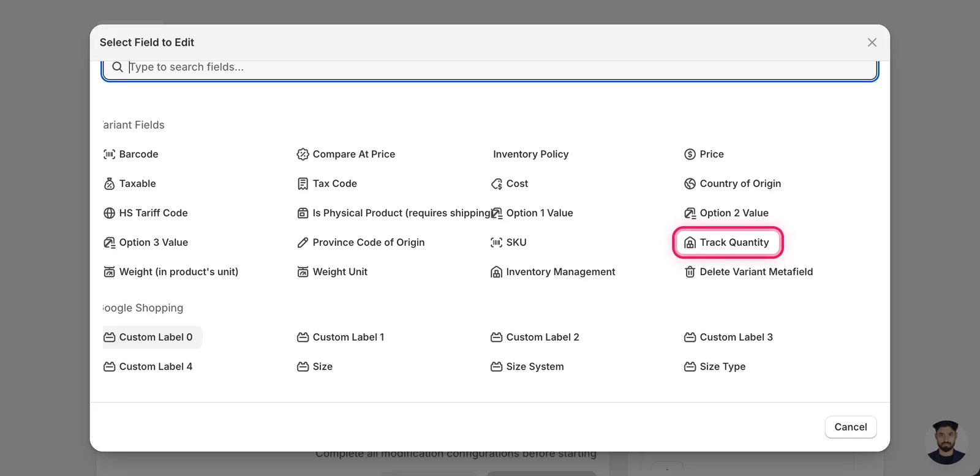The image size is (980, 476).
Task: Pick the Weight Unit field
Action: coord(333,272)
